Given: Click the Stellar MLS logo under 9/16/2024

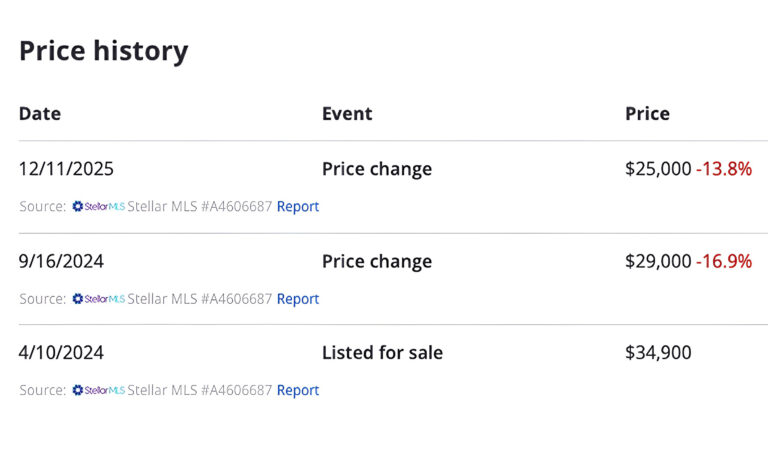Looking at the screenshot, I should [x=98, y=299].
